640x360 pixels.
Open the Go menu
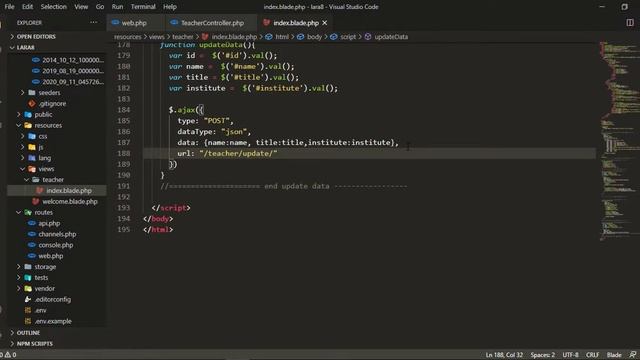(x=100, y=7)
